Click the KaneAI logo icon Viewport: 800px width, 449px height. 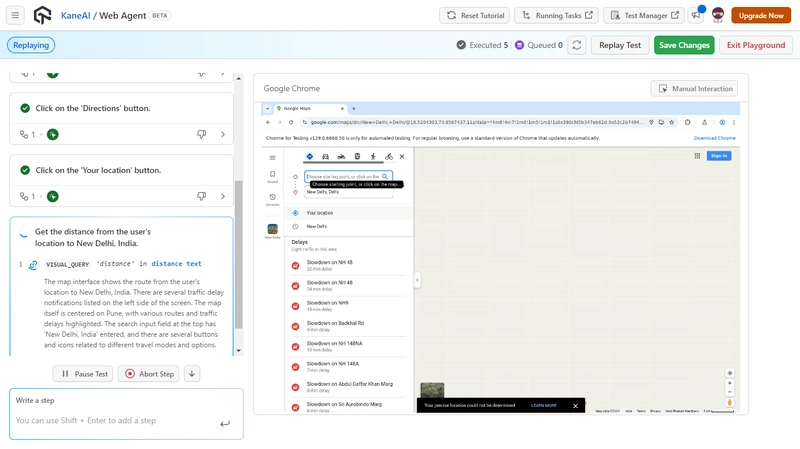click(x=42, y=15)
